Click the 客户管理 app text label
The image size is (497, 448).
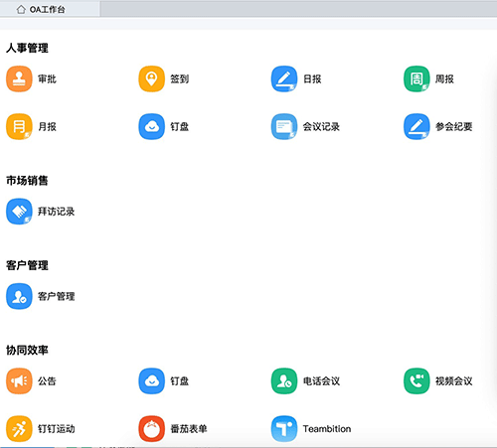[x=56, y=296]
